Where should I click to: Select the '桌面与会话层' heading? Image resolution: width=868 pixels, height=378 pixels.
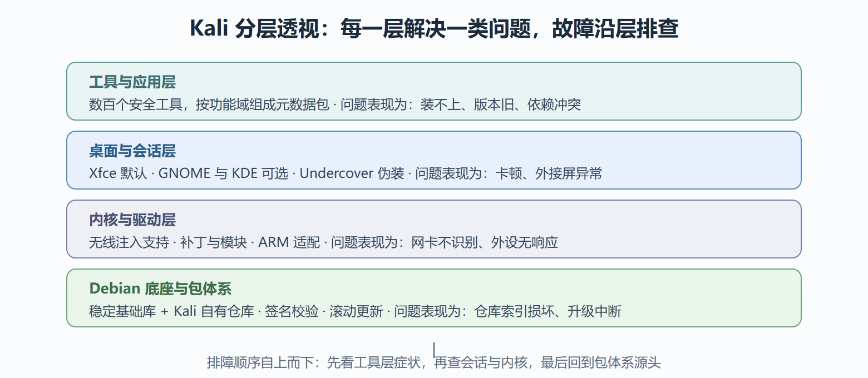point(132,152)
